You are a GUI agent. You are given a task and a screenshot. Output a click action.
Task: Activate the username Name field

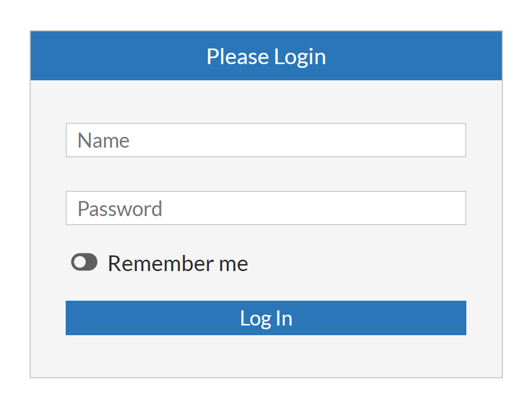(265, 140)
